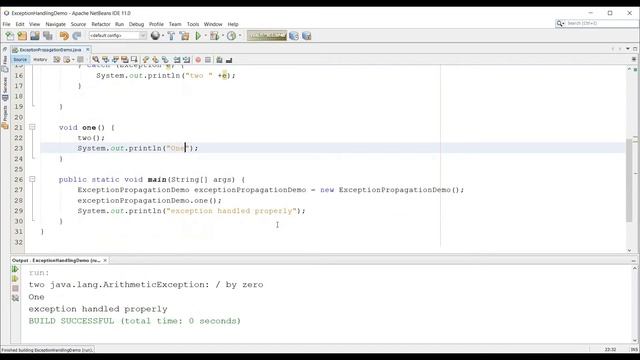Click the Build Project hammer icon
The height and width of the screenshot is (360, 640).
[171, 36]
